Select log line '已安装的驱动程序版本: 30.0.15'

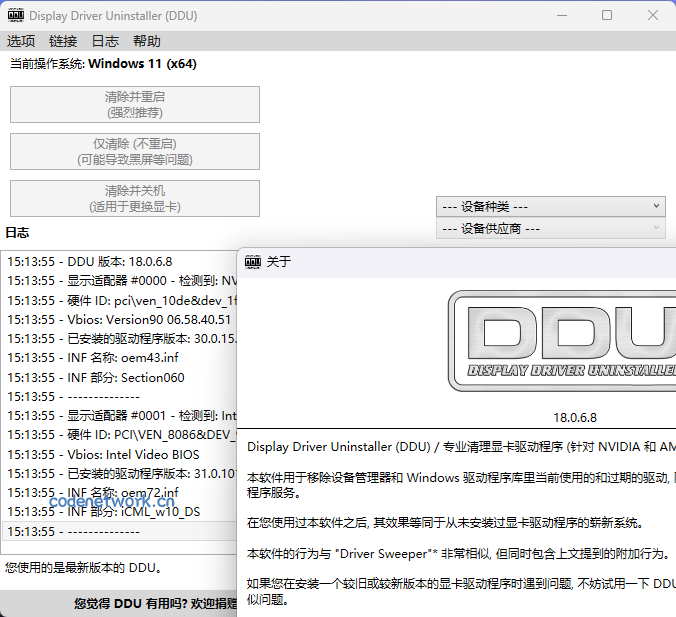[119, 339]
